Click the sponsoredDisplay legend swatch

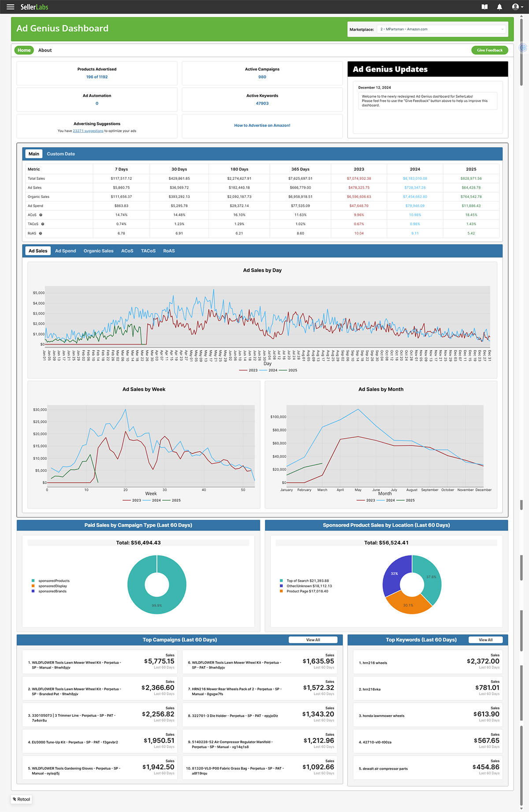pos(33,586)
